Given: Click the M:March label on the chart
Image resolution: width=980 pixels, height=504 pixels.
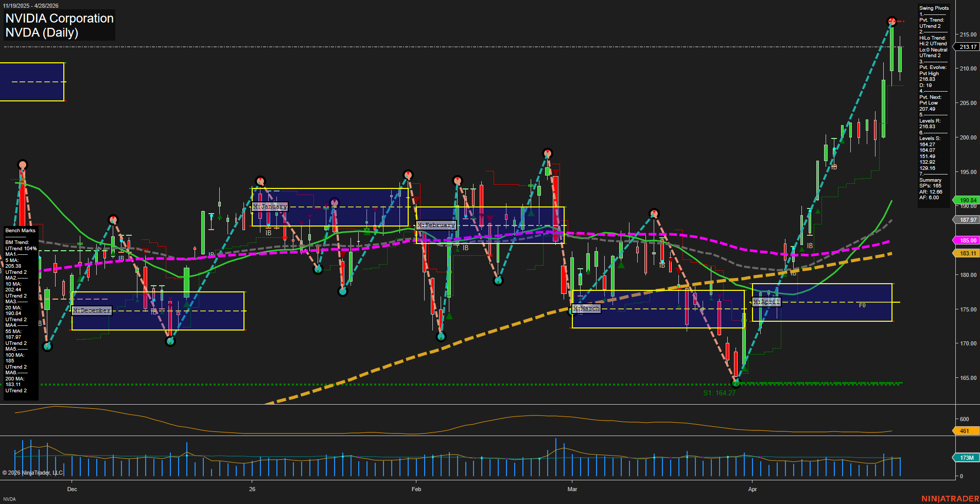Looking at the screenshot, I should coord(586,308).
